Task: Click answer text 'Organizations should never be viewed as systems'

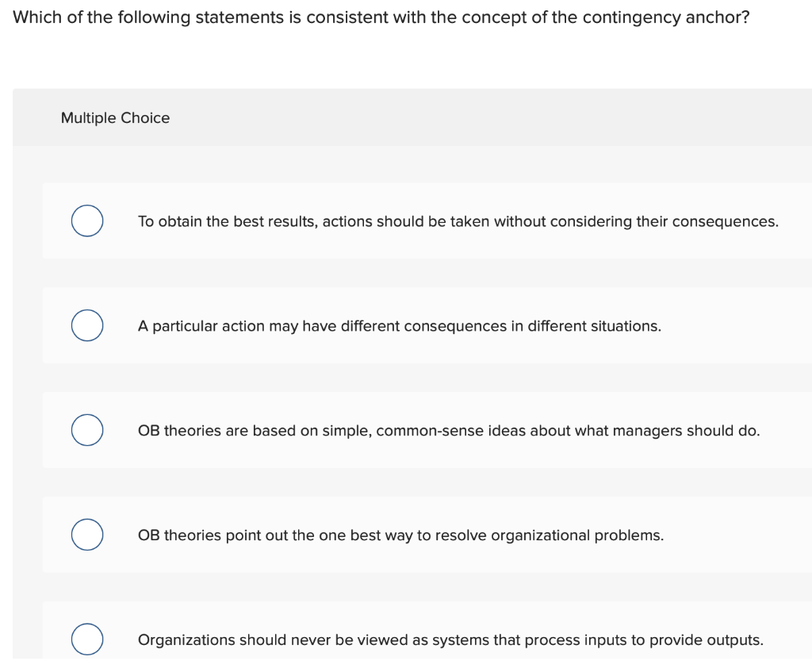Action: [x=450, y=640]
